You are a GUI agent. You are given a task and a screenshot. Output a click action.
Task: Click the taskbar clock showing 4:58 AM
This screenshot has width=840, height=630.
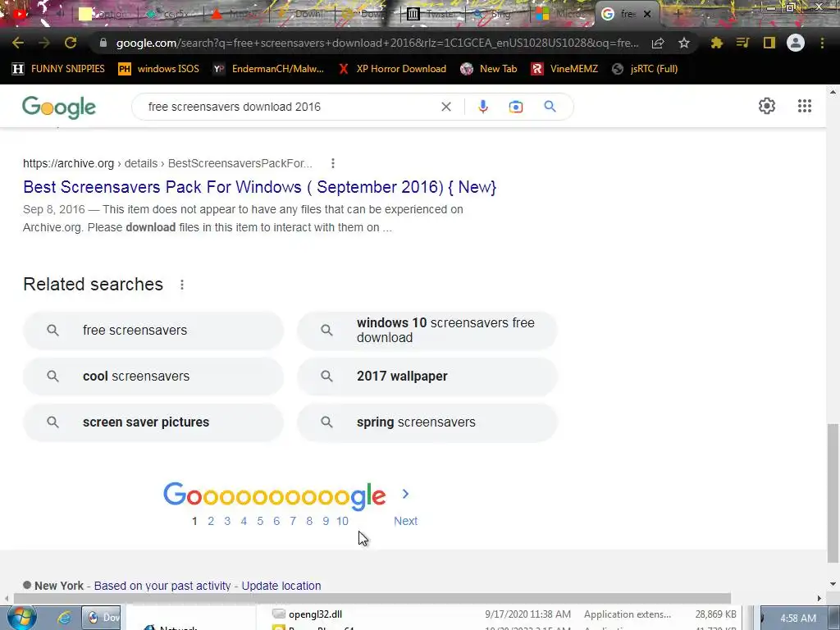797,619
